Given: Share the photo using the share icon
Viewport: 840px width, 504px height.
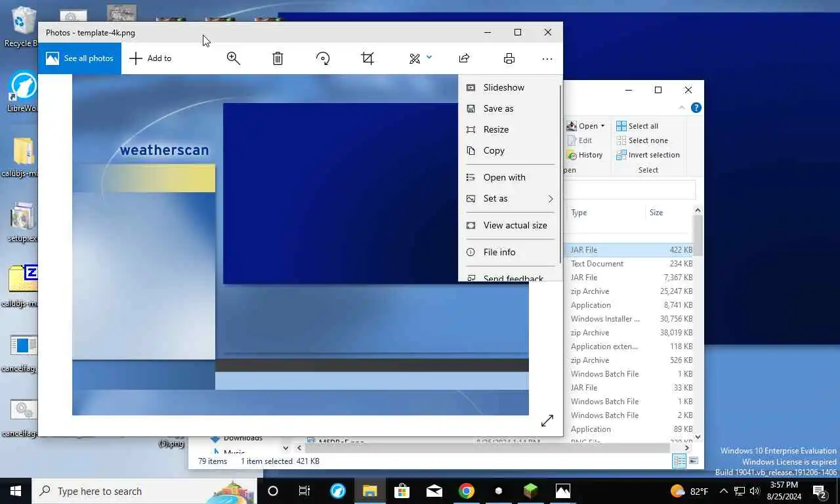Looking at the screenshot, I should pyautogui.click(x=464, y=58).
